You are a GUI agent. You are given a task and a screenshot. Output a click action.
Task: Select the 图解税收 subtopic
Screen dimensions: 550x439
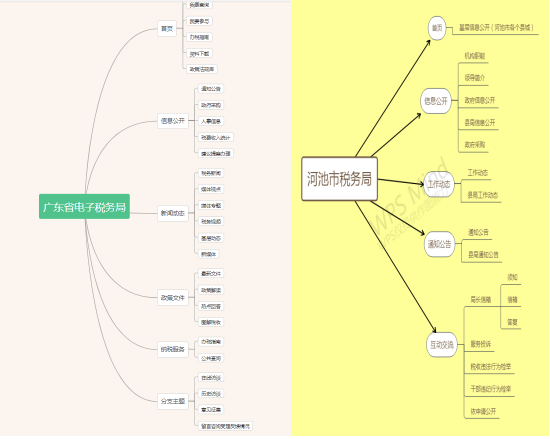point(211,322)
